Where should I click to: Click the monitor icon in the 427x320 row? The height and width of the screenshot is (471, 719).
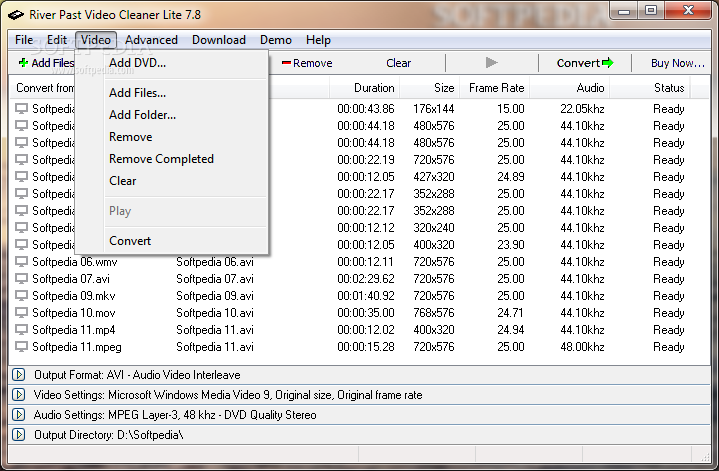pos(21,177)
